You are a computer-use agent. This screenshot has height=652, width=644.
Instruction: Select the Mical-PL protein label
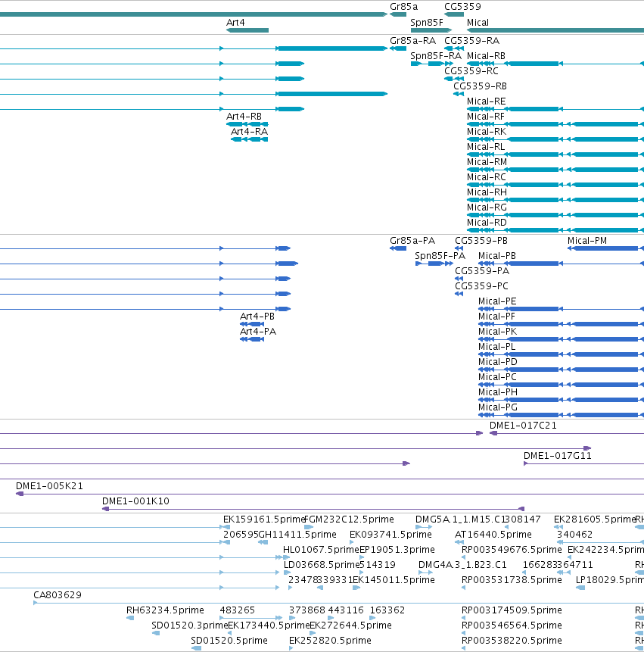(x=497, y=347)
